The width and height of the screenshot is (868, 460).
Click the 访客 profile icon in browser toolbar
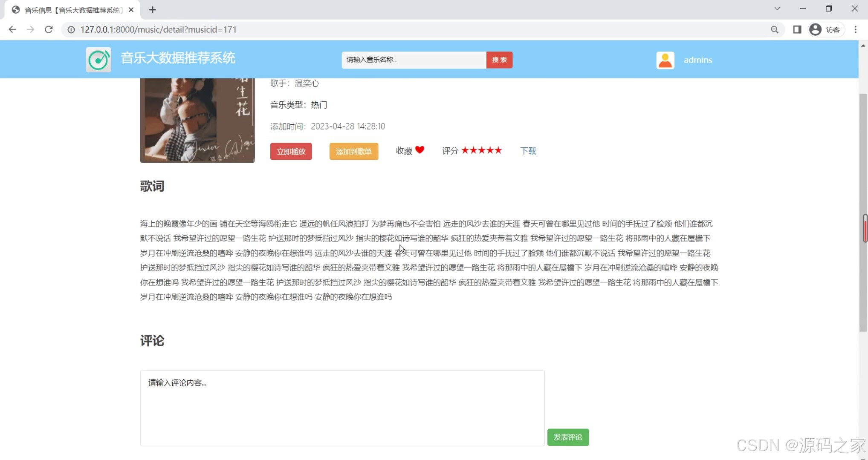coord(815,29)
